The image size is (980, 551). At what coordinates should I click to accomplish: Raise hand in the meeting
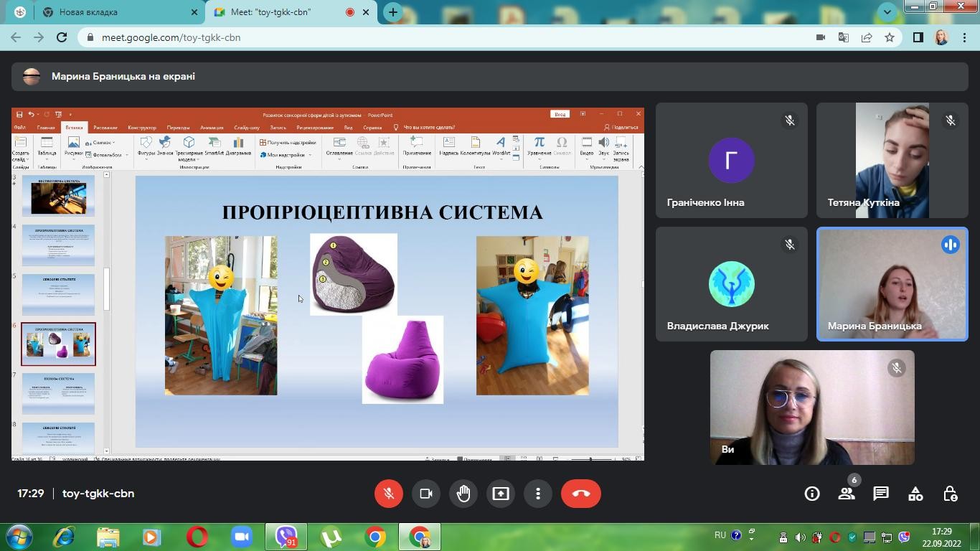click(x=463, y=494)
